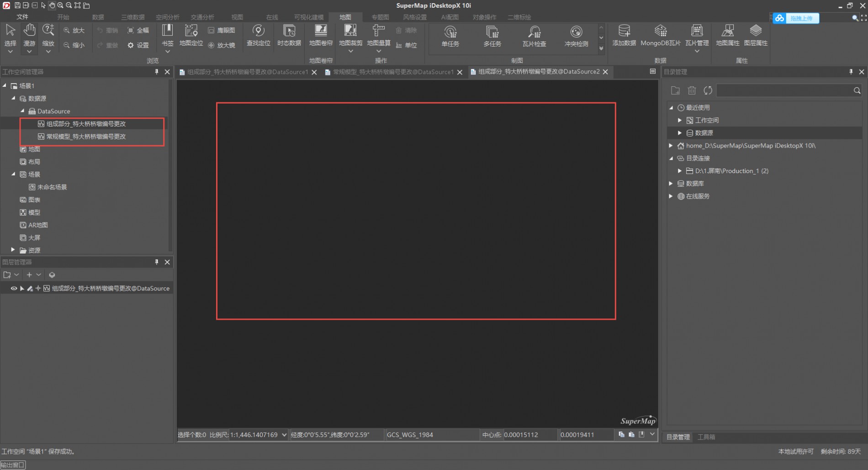Switch to the 数据 ribbon tab

click(98, 17)
